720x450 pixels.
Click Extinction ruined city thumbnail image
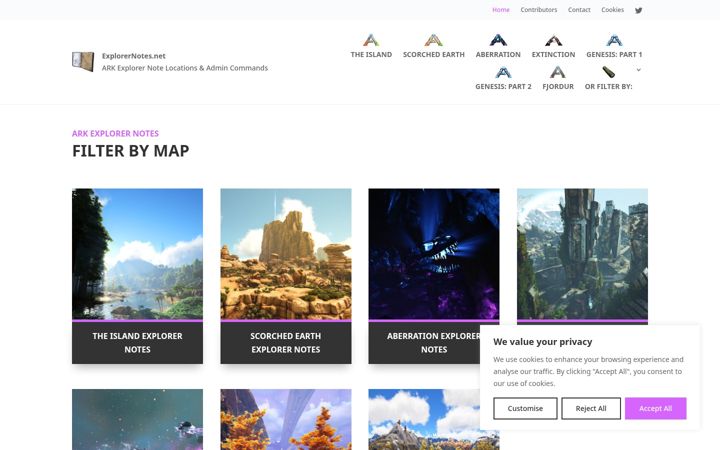582,254
